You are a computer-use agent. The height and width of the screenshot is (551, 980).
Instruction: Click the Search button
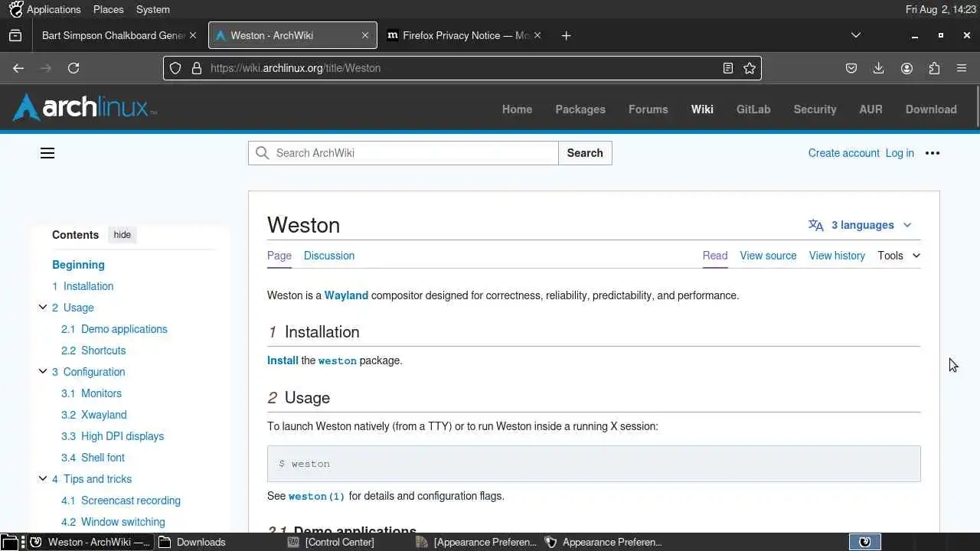click(x=585, y=153)
